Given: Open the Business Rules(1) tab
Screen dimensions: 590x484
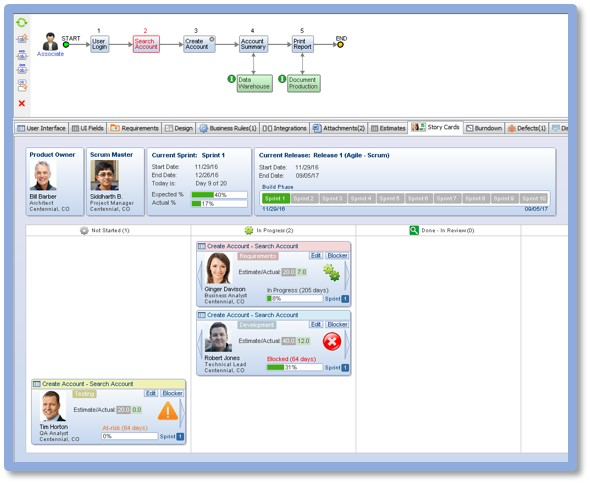Looking at the screenshot, I should pos(228,128).
